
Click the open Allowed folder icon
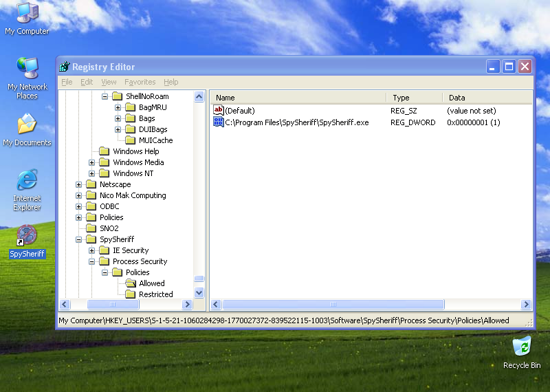pos(131,283)
